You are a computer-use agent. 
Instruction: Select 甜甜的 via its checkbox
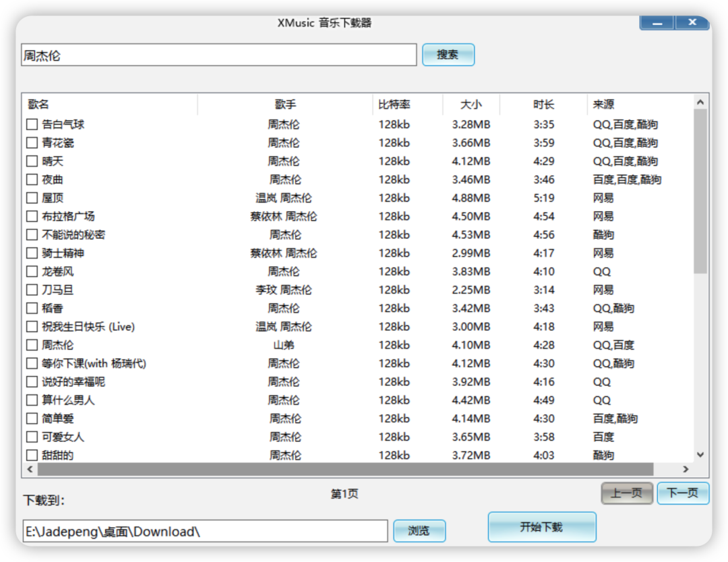point(31,455)
